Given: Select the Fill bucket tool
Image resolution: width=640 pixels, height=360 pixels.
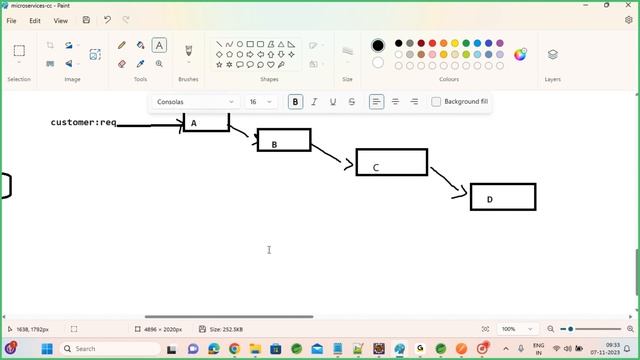Looking at the screenshot, I should (140, 45).
